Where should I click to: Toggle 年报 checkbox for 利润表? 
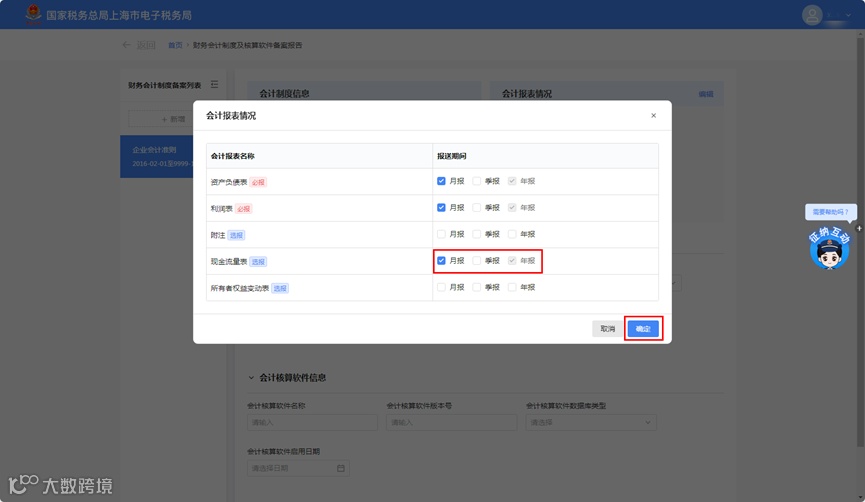(512, 207)
